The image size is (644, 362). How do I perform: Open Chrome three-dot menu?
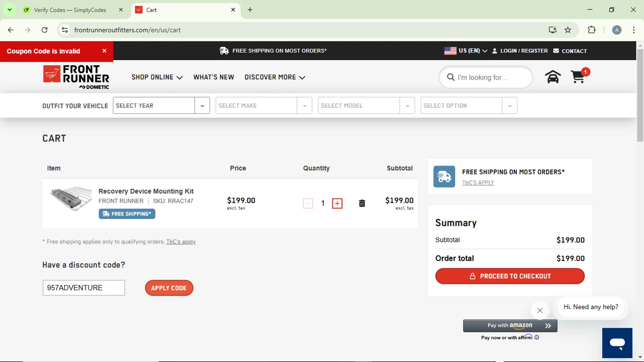[634, 30]
